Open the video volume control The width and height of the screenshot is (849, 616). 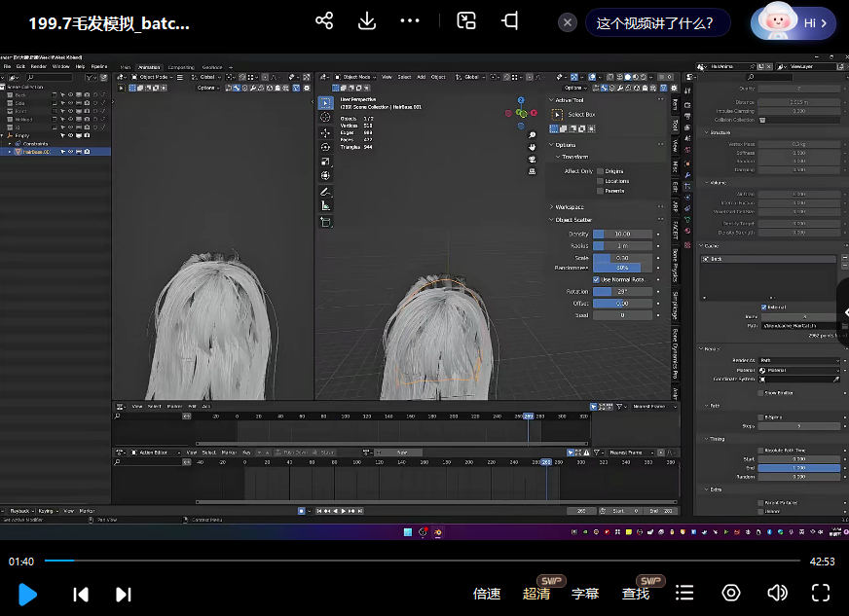(x=777, y=593)
